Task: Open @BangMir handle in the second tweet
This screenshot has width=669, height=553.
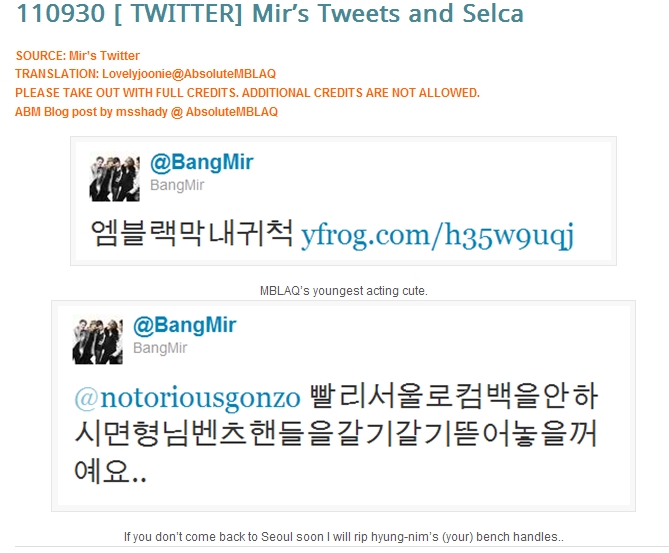Action: pos(185,325)
